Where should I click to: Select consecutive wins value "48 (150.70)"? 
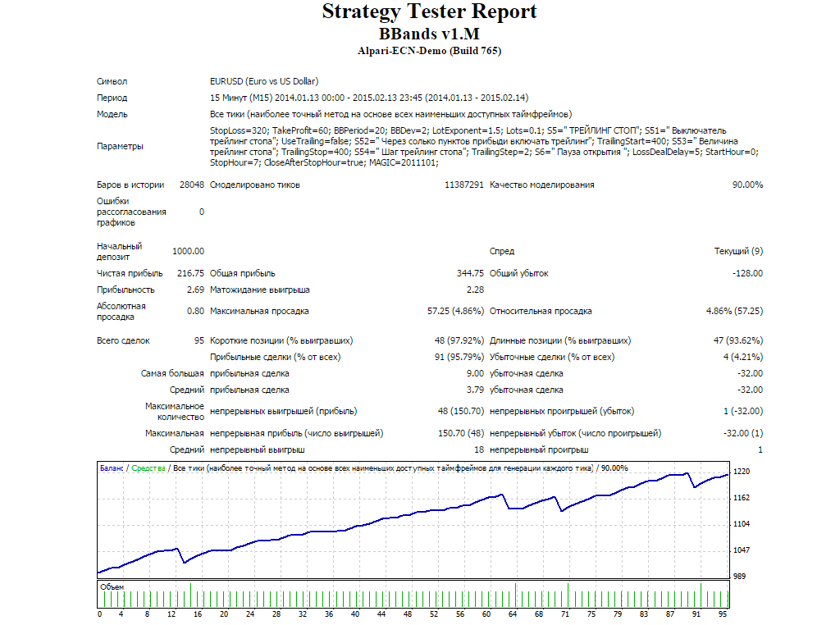coord(461,411)
